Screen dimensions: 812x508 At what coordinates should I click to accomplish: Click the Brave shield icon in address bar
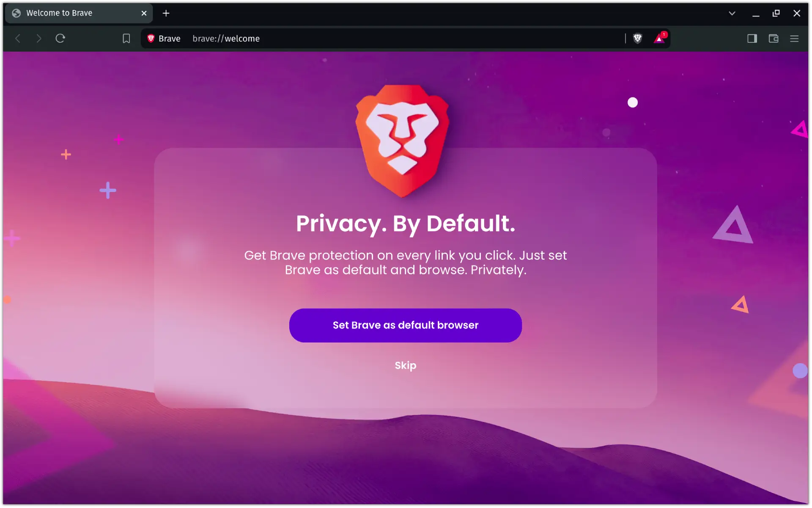click(x=637, y=38)
